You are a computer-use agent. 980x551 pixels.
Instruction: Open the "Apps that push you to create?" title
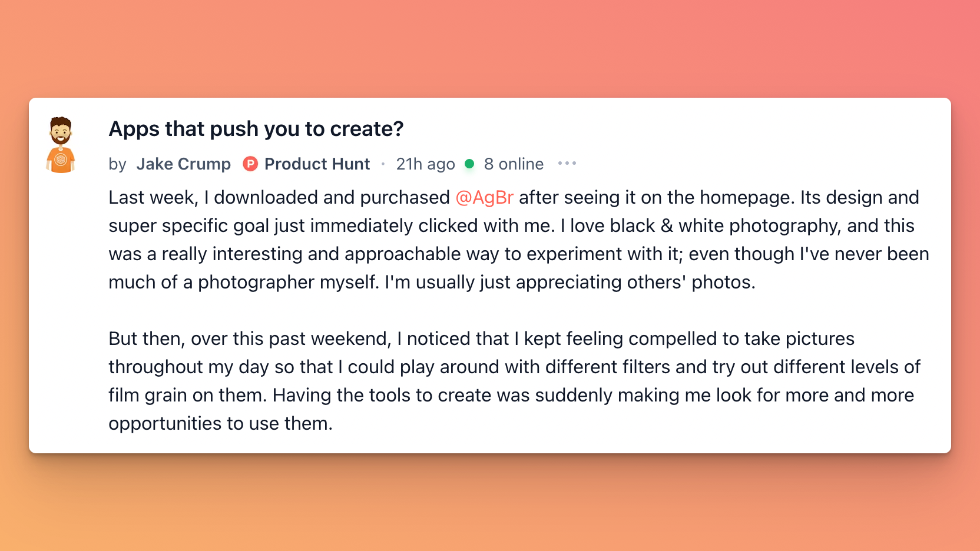pyautogui.click(x=256, y=129)
